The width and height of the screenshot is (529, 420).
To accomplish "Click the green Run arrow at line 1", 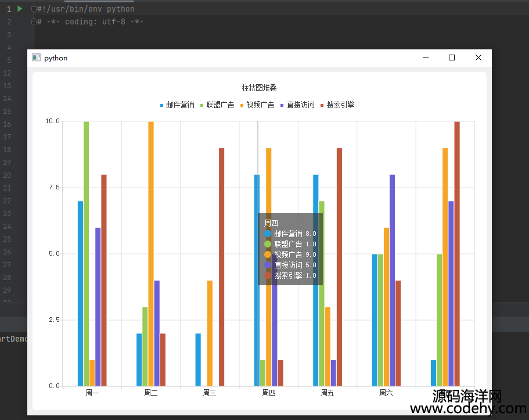I will pos(20,9).
